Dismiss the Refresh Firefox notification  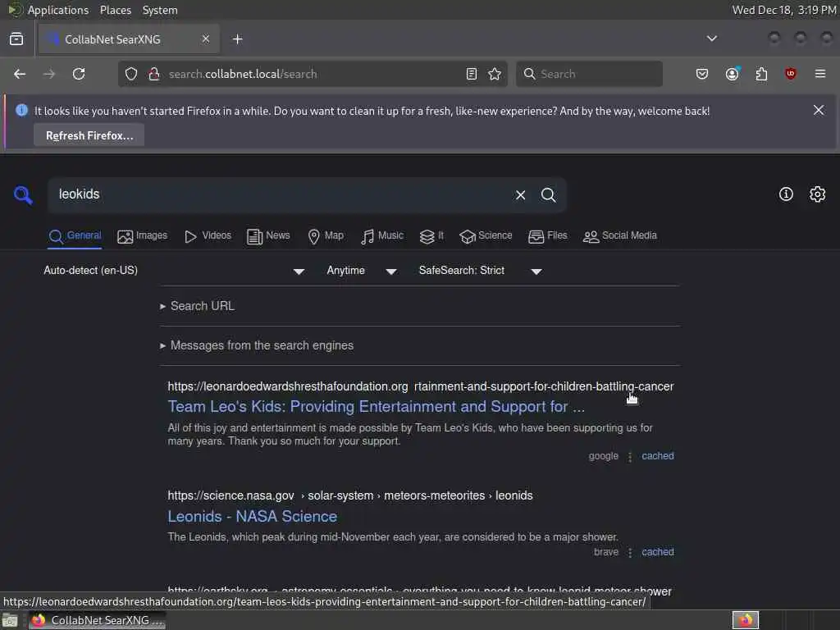pyautogui.click(x=819, y=110)
